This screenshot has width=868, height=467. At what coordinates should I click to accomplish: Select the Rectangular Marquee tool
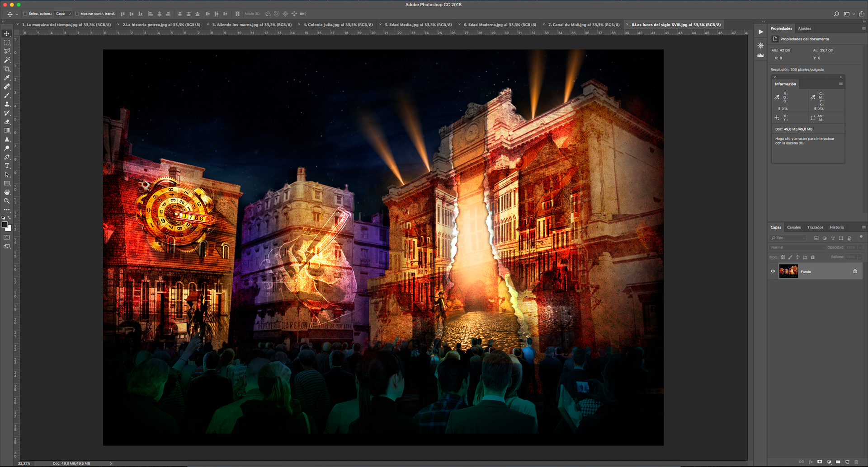[7, 42]
